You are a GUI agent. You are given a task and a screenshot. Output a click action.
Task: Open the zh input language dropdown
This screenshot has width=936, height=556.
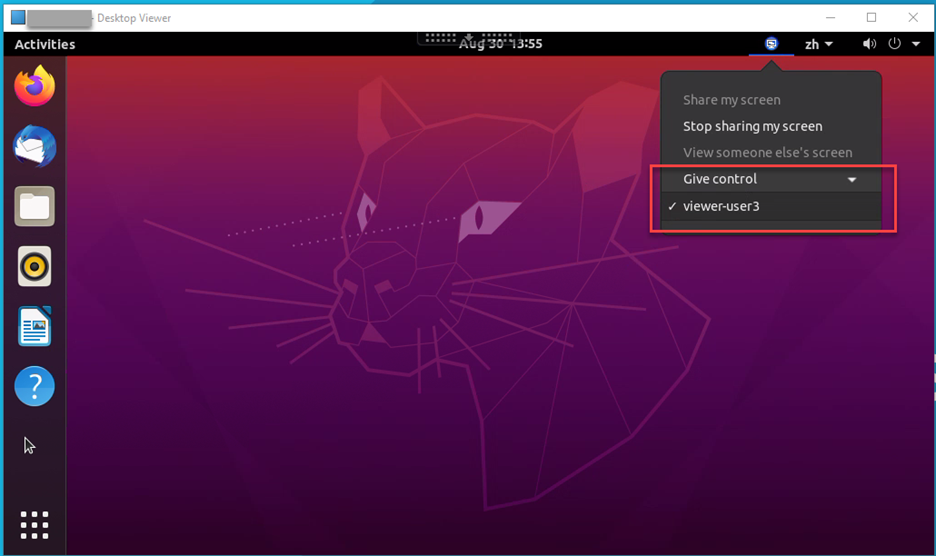[x=818, y=44]
